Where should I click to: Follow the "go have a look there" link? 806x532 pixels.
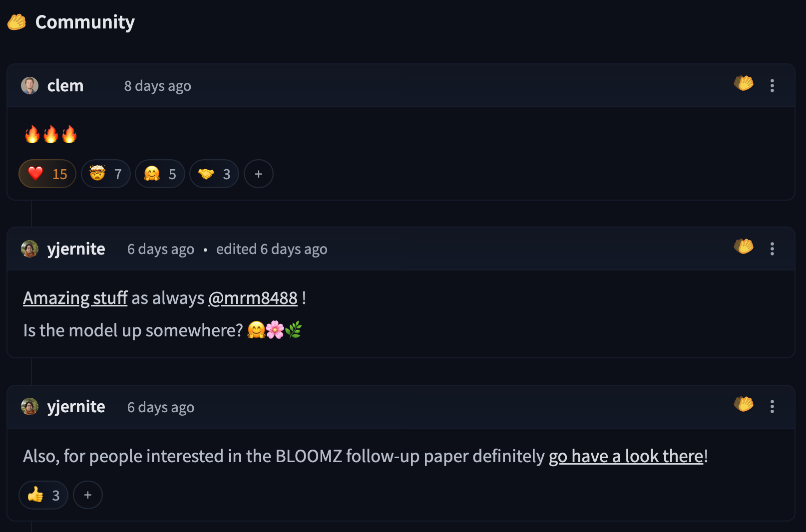pos(626,456)
